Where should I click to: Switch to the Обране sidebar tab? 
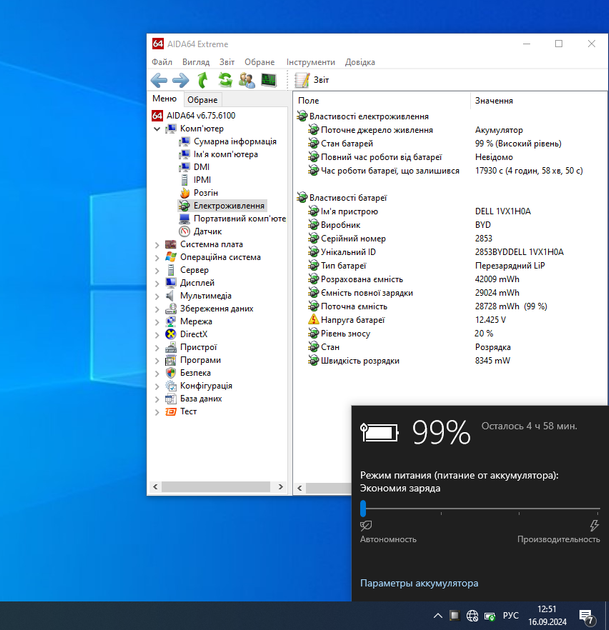[202, 100]
